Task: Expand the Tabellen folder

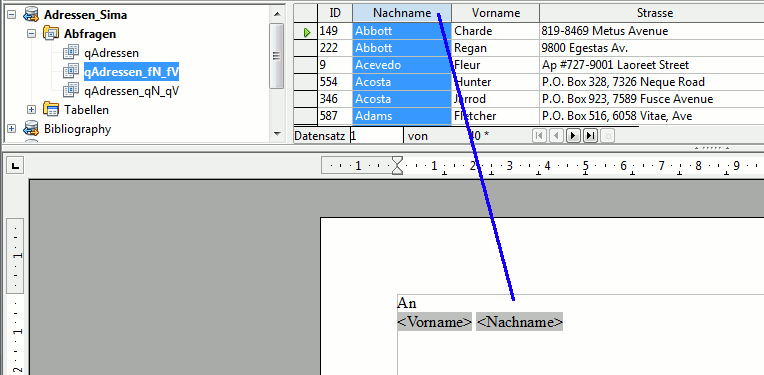Action: (32, 110)
